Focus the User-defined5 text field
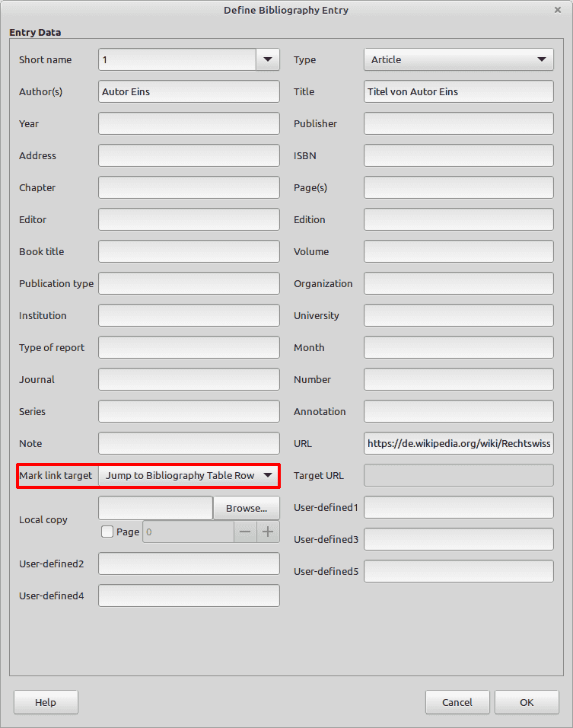Viewport: 573px width, 728px height. coord(458,571)
